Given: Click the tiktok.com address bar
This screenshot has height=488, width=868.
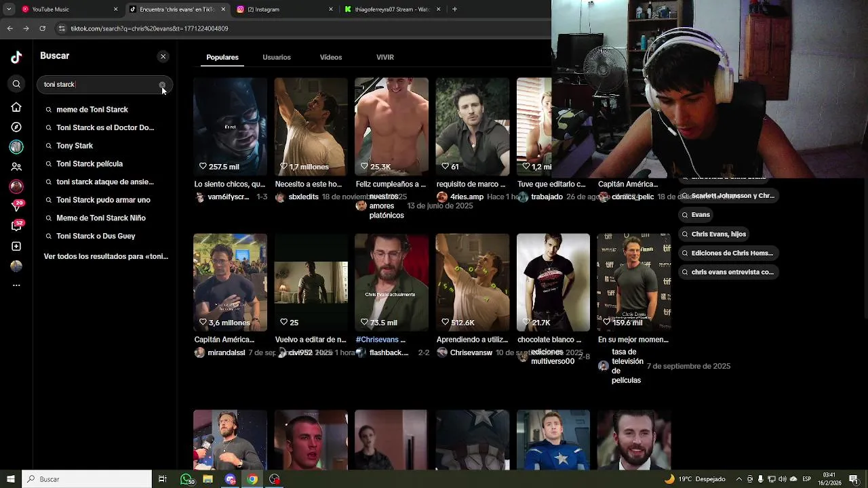Looking at the screenshot, I should point(298,28).
